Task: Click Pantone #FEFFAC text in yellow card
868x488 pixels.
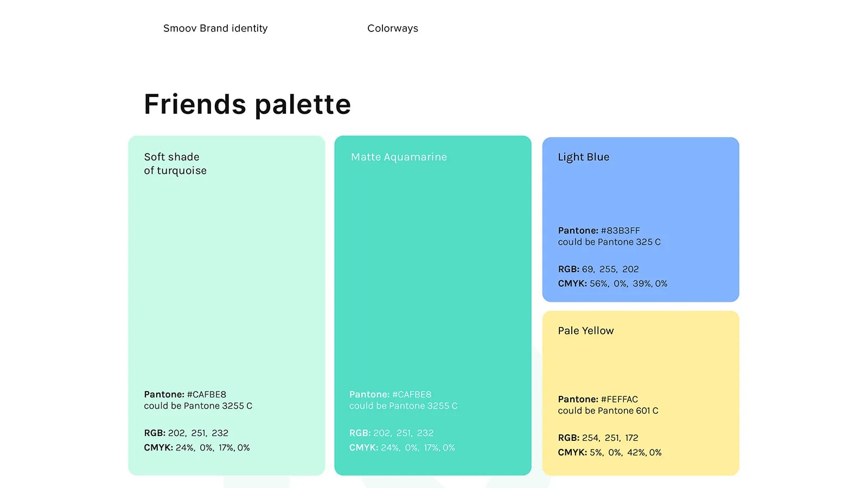Action: click(x=598, y=399)
